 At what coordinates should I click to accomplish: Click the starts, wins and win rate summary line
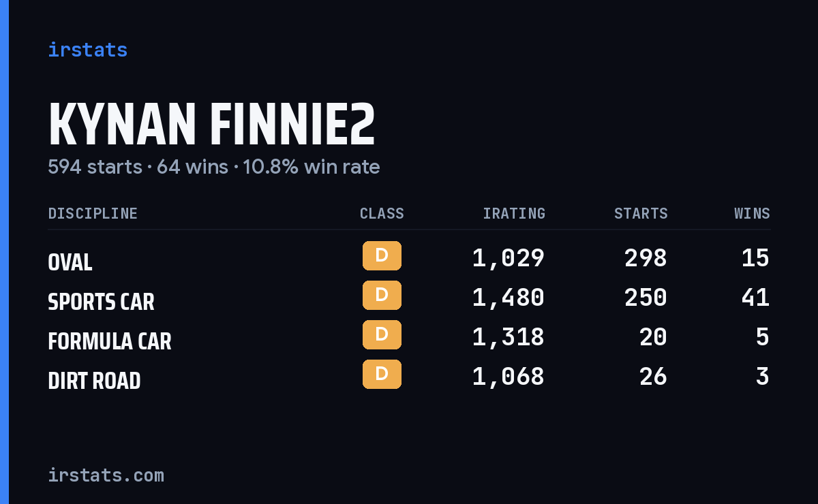[214, 167]
